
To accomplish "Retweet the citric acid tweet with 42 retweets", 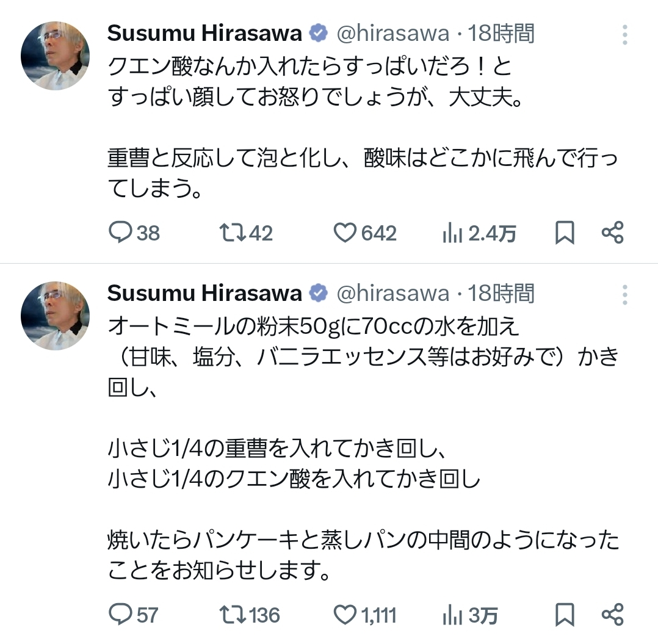I will tap(231, 233).
